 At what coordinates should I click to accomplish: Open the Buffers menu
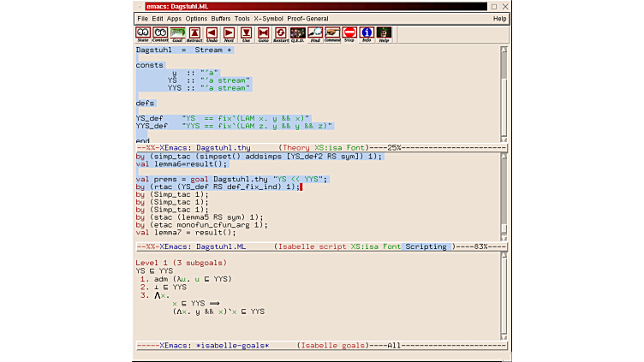point(222,18)
